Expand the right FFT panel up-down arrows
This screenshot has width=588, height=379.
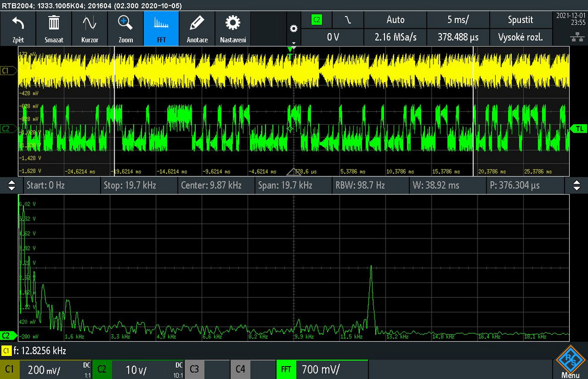click(576, 185)
